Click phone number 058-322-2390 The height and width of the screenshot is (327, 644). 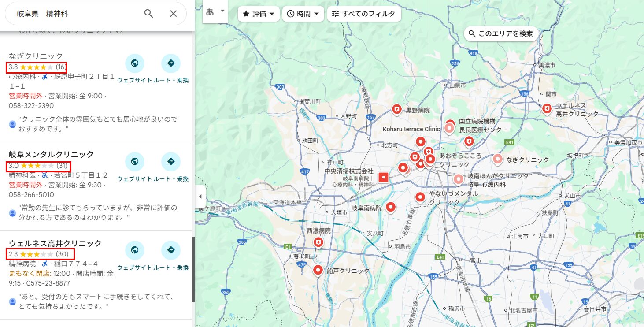[31, 106]
